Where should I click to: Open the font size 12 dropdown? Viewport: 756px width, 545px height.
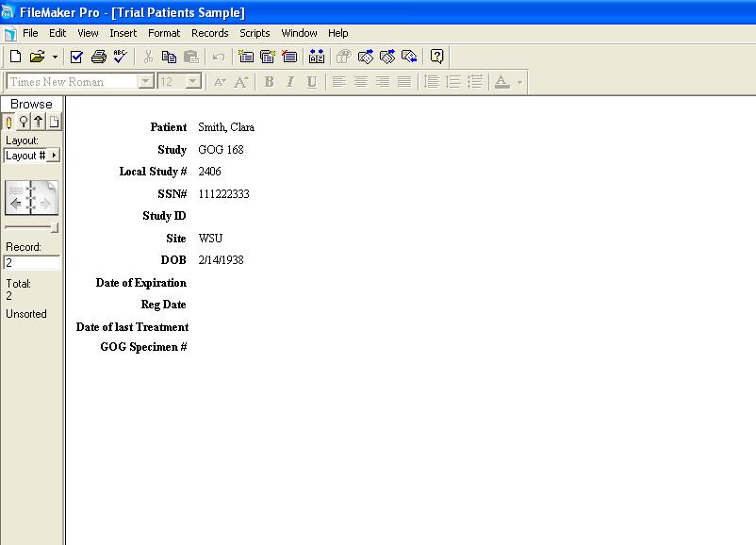tap(193, 81)
